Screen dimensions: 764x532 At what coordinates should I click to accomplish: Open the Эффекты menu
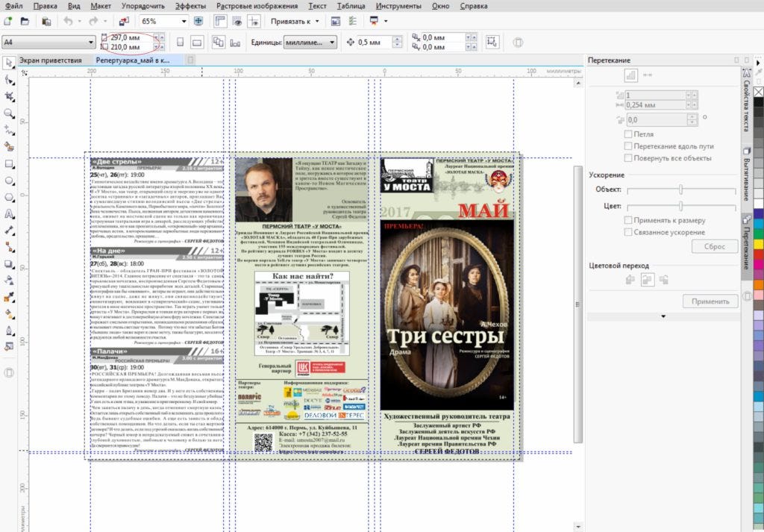click(190, 6)
